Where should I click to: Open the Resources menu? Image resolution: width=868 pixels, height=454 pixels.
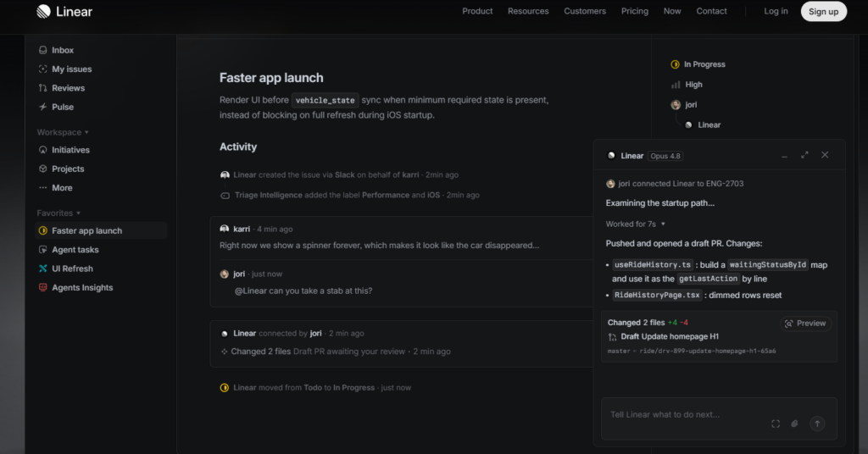pyautogui.click(x=528, y=11)
